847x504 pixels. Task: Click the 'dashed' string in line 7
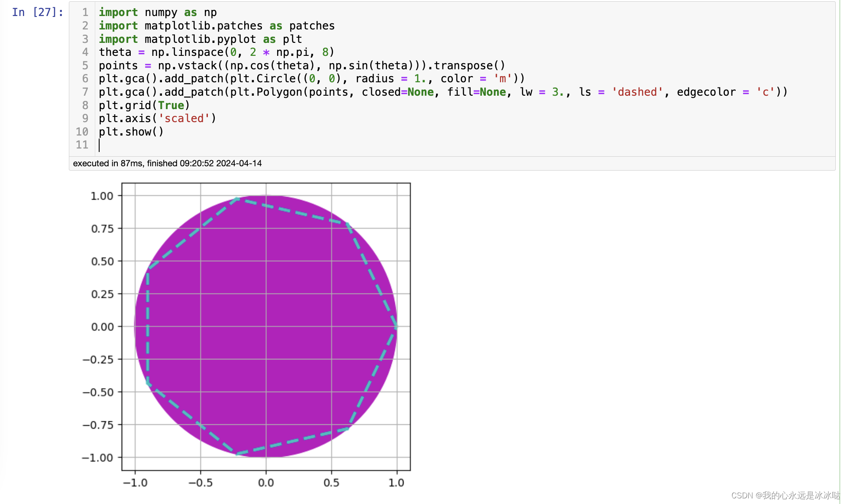tap(637, 92)
